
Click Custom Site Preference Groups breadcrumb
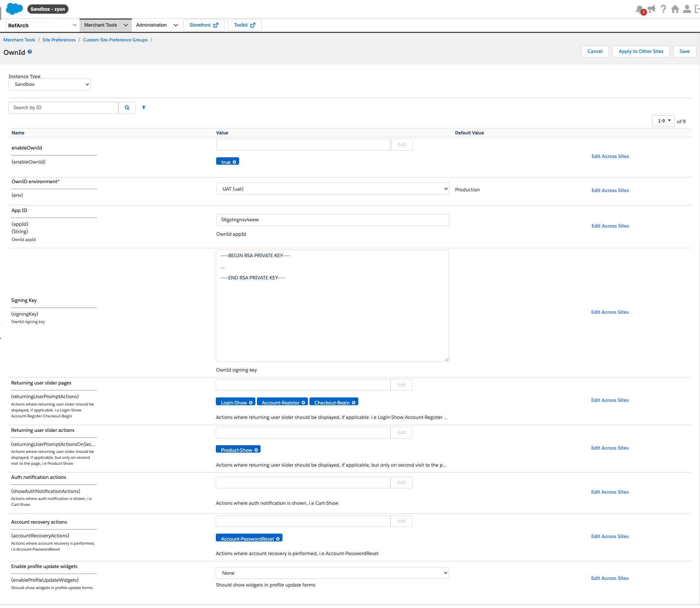[115, 40]
